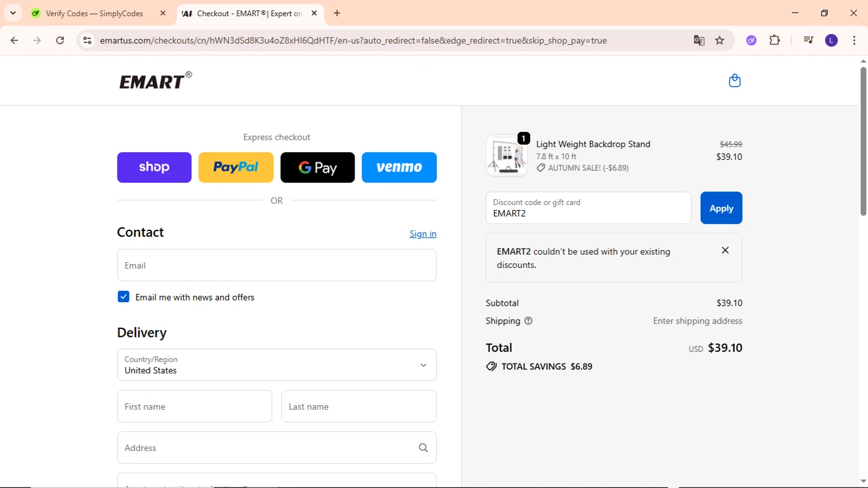Click the AUTUMN SALE discount tag icon

pyautogui.click(x=540, y=168)
